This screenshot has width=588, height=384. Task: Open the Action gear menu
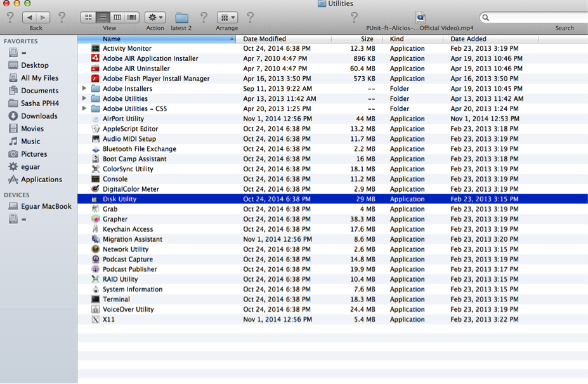point(155,17)
